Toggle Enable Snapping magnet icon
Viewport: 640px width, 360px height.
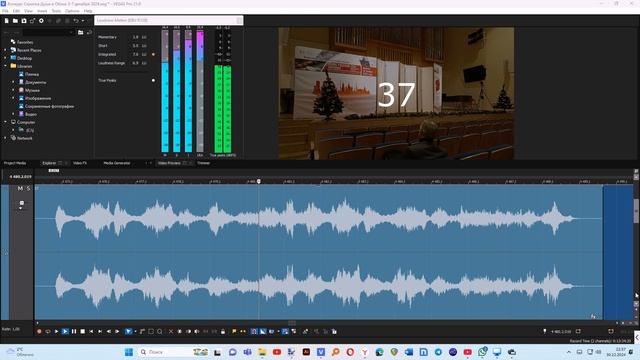click(254, 331)
